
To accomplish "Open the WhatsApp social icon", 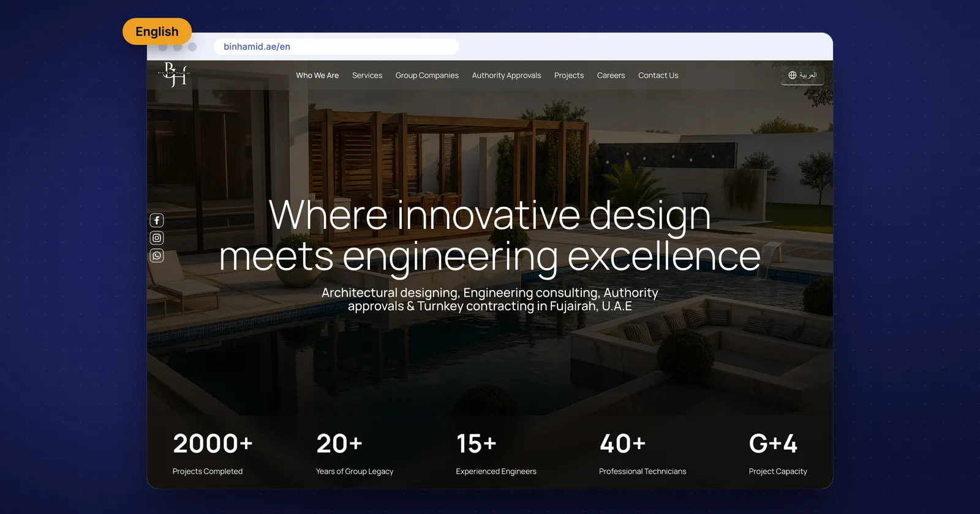I will pos(157,256).
